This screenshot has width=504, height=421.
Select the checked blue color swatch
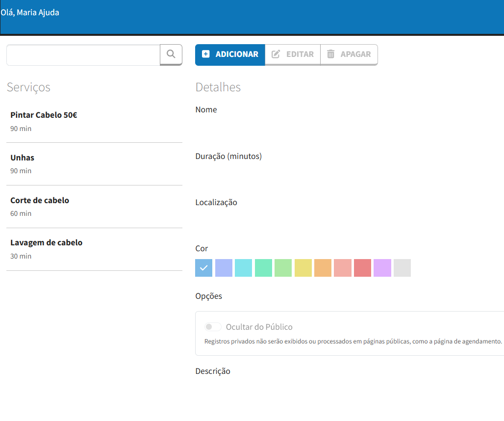(204, 268)
